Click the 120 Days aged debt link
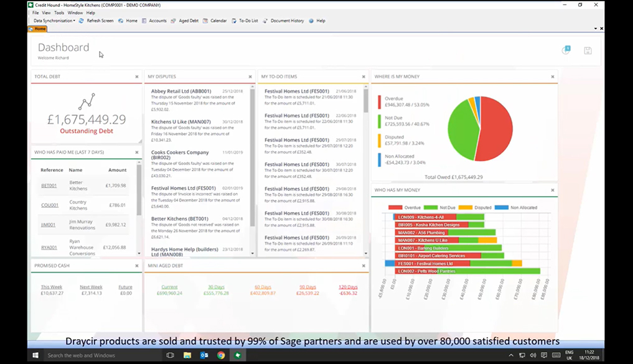The image size is (633, 364). 348,287
